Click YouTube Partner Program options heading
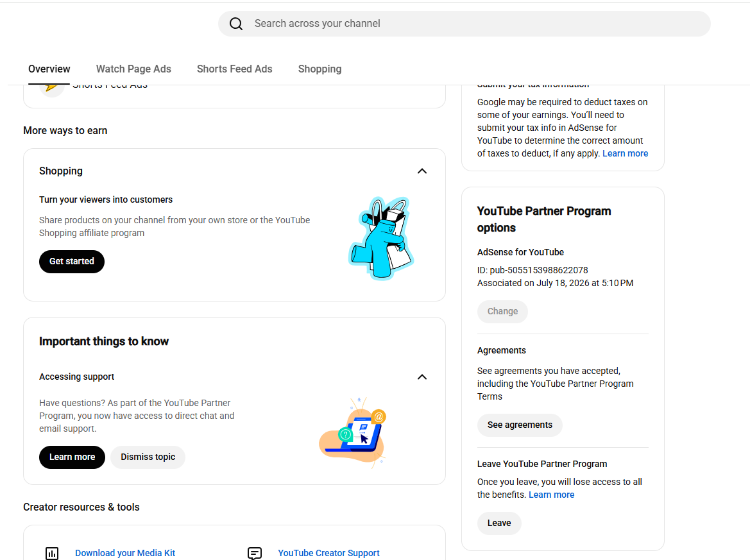Viewport: 750px width, 560px height. click(x=544, y=219)
